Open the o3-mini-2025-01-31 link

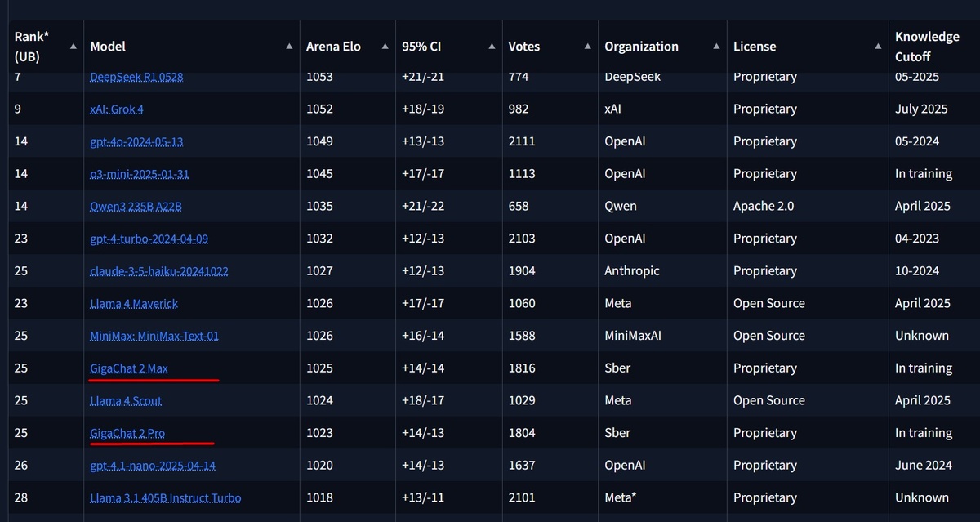tap(140, 174)
